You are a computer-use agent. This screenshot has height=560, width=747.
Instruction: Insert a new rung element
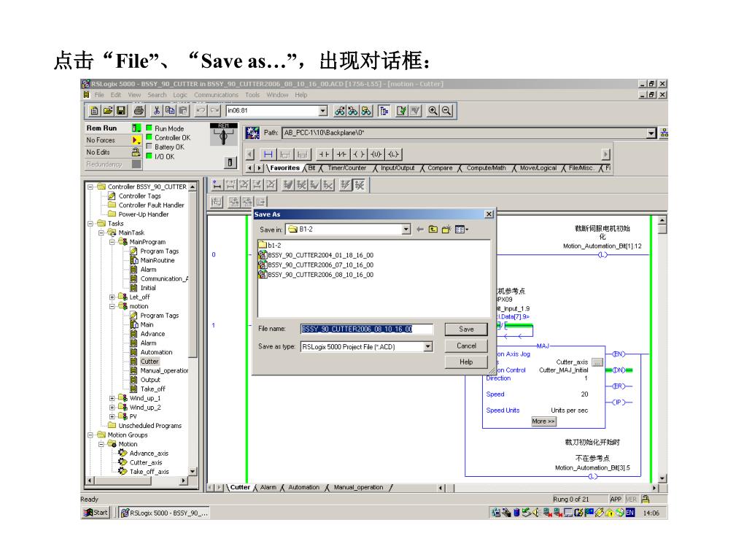coord(268,155)
